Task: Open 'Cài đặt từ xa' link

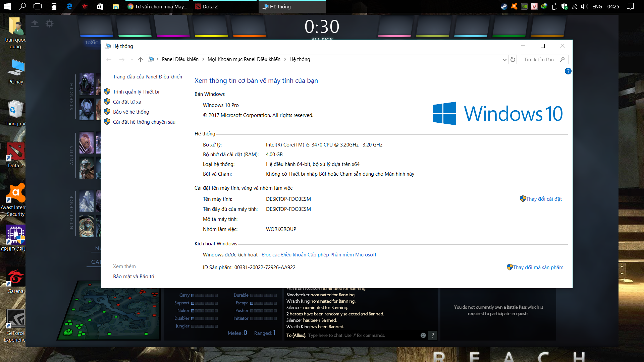Action: (x=127, y=102)
